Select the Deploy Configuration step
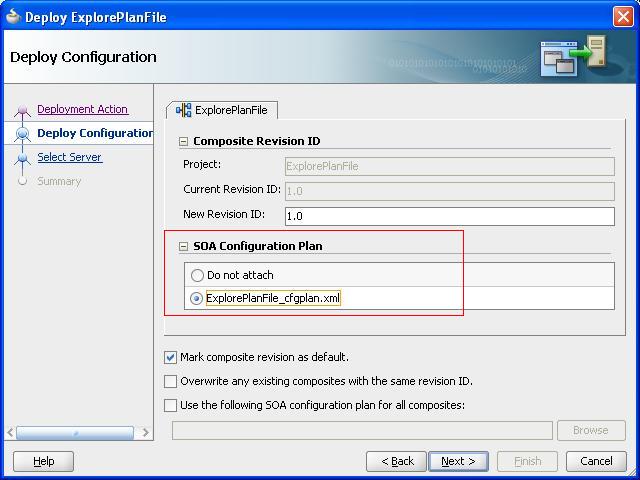The width and height of the screenshot is (640, 480). [95, 133]
